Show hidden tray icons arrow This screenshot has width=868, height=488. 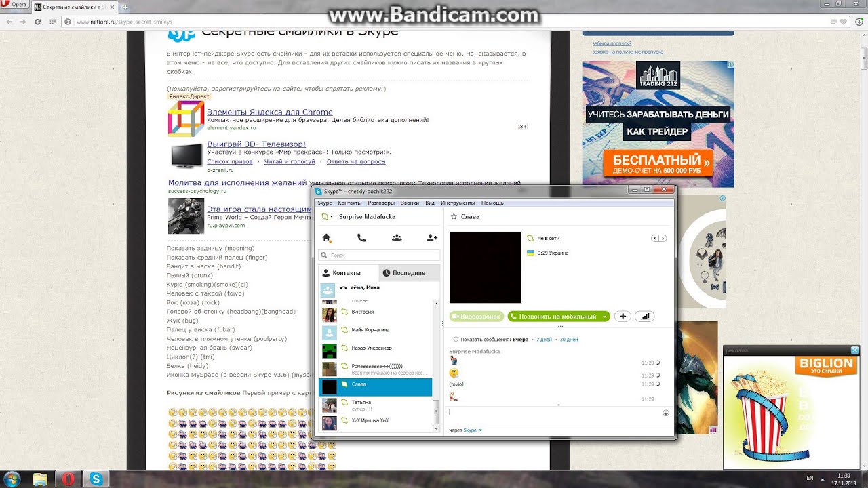(x=823, y=479)
